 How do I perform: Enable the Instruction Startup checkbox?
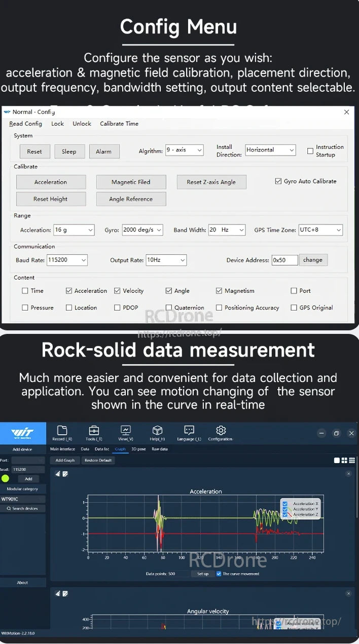click(310, 151)
